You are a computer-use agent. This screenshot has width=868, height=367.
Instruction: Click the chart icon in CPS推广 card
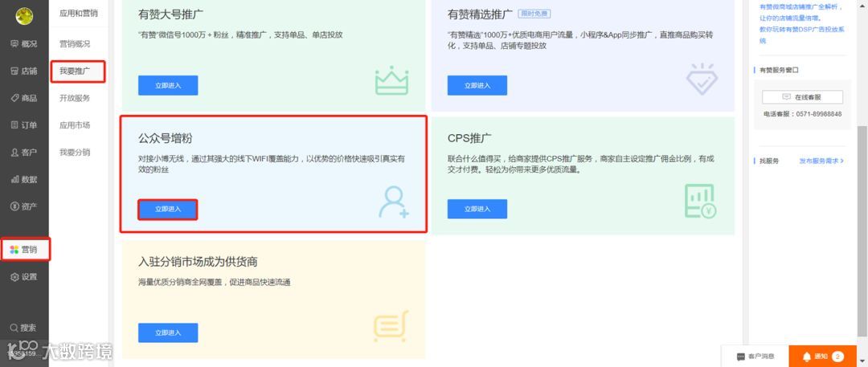point(700,201)
